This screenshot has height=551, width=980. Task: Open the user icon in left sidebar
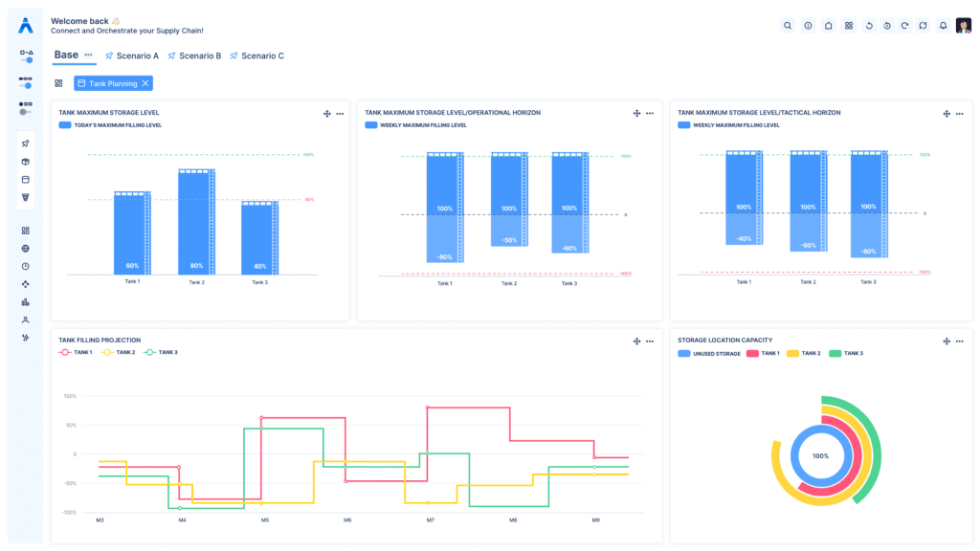(26, 320)
